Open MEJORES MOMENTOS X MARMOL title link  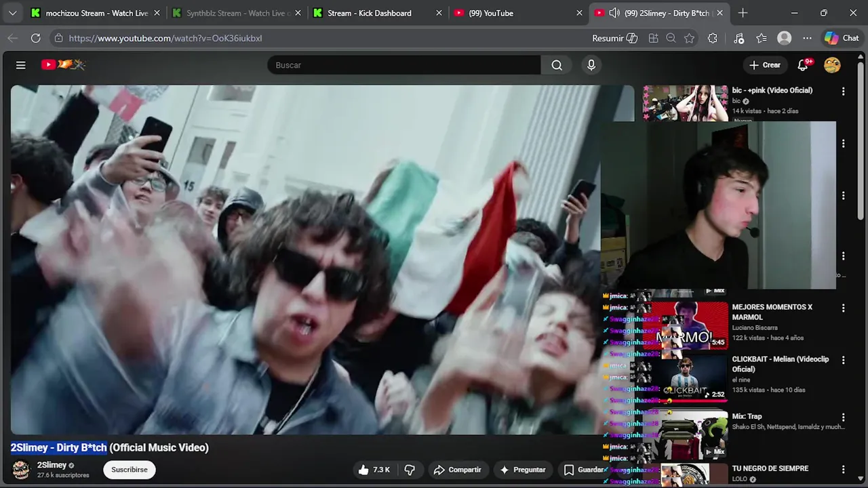click(772, 312)
